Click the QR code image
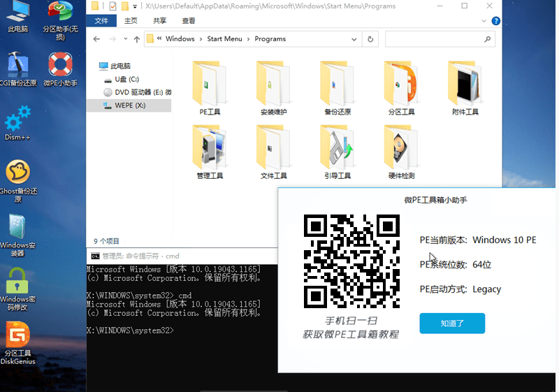The height and width of the screenshot is (392, 559). [x=351, y=261]
